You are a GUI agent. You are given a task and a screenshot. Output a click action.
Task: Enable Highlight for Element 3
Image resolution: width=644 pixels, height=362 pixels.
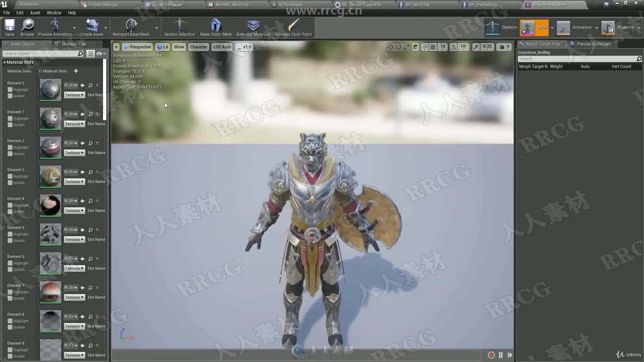[10, 177]
